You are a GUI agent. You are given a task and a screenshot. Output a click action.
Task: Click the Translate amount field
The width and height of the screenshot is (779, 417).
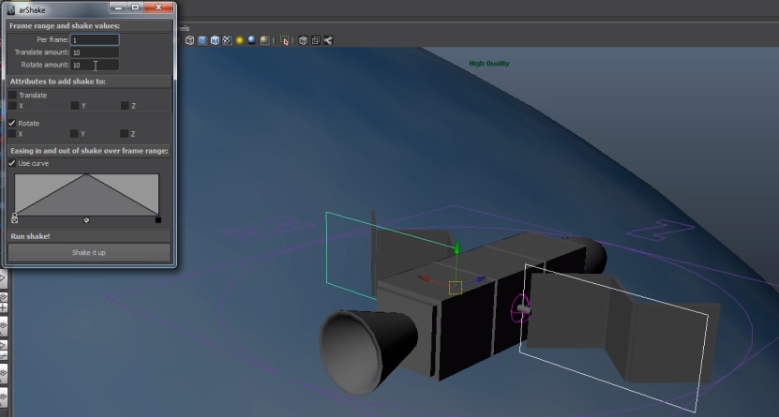(94, 52)
